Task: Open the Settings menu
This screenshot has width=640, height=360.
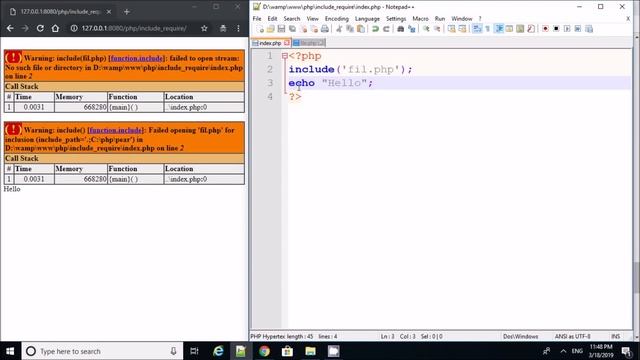Action: 396,19
